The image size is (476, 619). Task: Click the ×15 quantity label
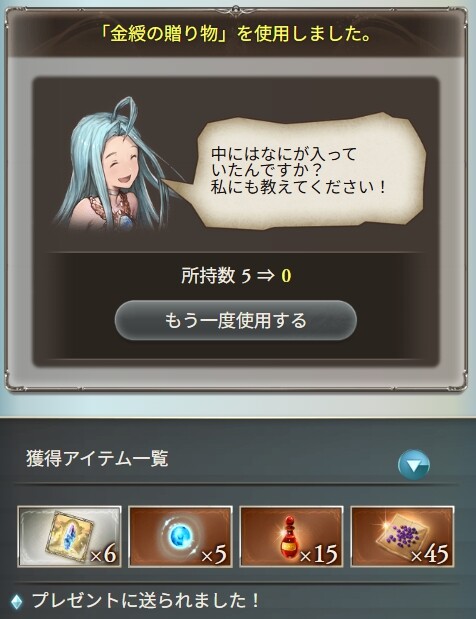point(319,554)
